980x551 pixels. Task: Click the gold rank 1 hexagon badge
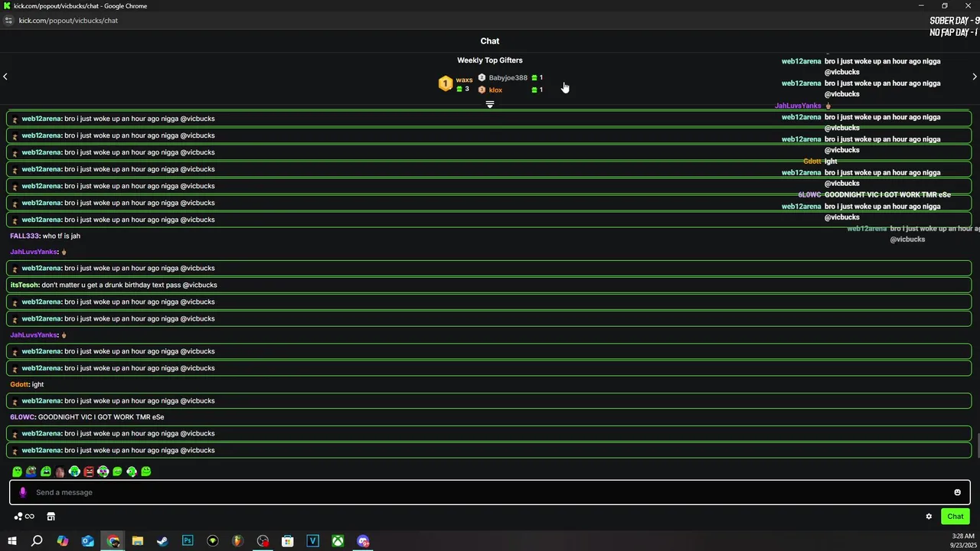click(x=446, y=83)
